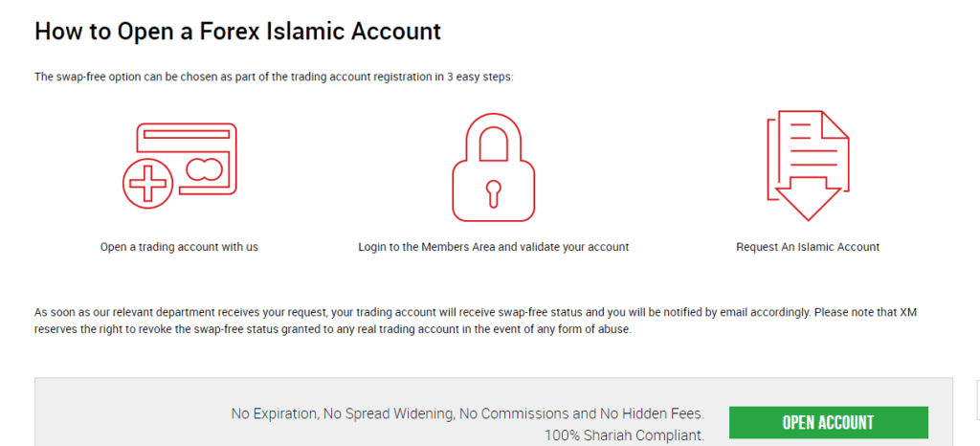
Task: Click the 'How to Open a Forex Islamic Account' heading
Action: (237, 31)
